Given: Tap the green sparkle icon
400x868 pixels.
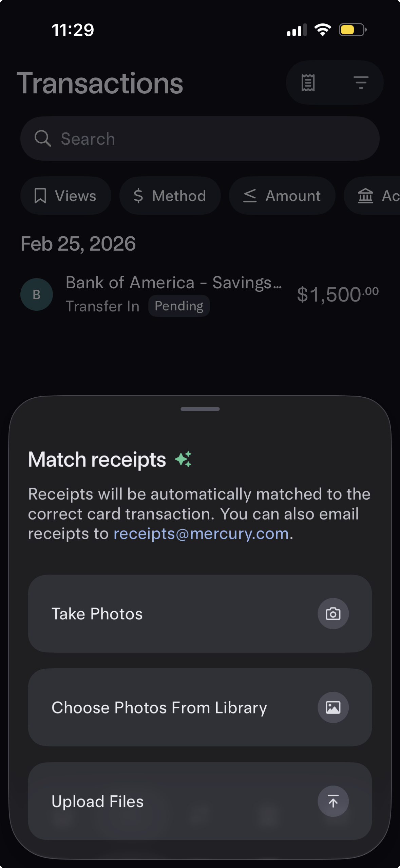Looking at the screenshot, I should [x=184, y=459].
